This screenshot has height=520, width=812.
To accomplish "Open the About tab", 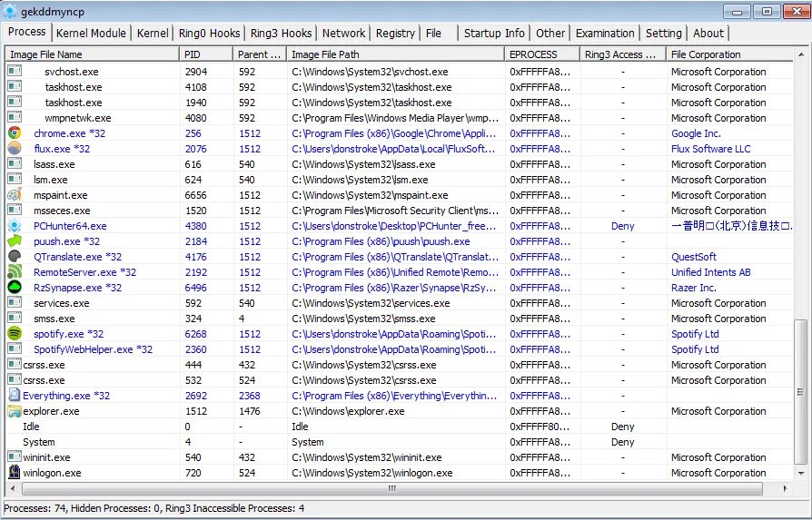I will point(708,33).
